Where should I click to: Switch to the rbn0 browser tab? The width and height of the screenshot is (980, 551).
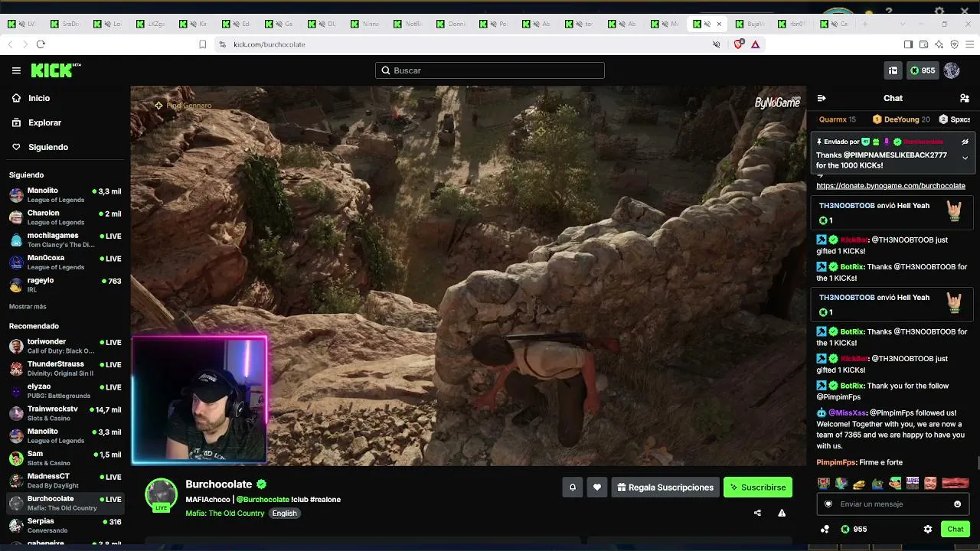click(x=792, y=24)
